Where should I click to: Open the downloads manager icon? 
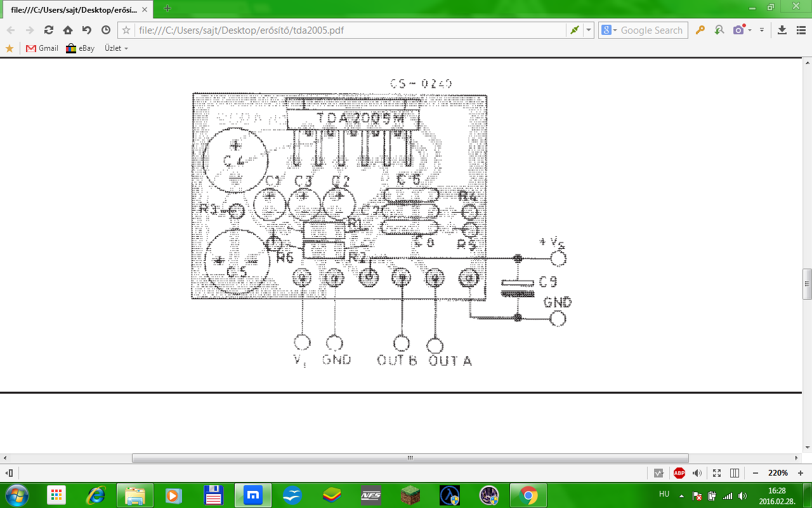coord(782,30)
